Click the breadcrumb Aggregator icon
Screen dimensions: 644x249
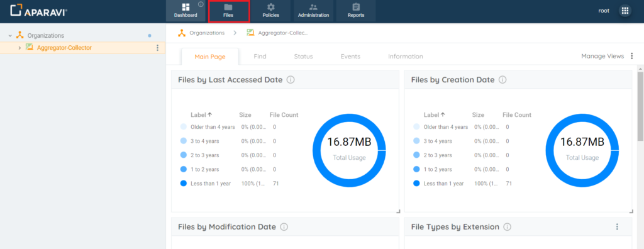click(x=250, y=33)
